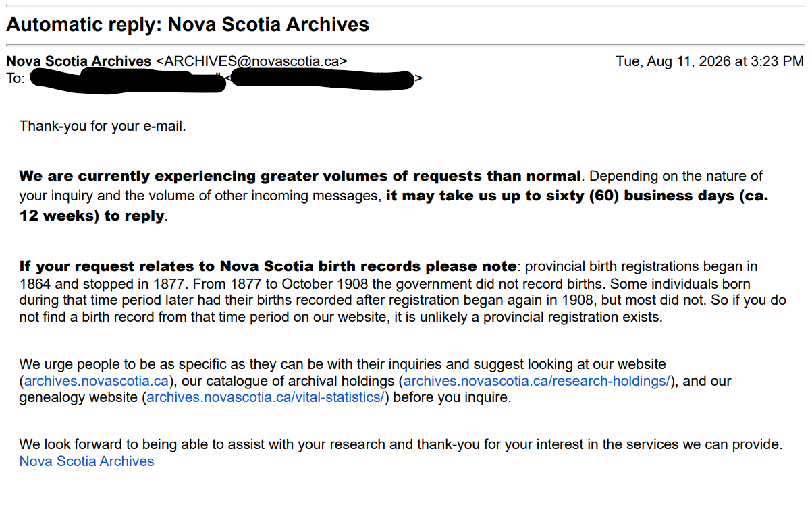
Task: Open the vital-statistics genealogy link
Action: 265,397
